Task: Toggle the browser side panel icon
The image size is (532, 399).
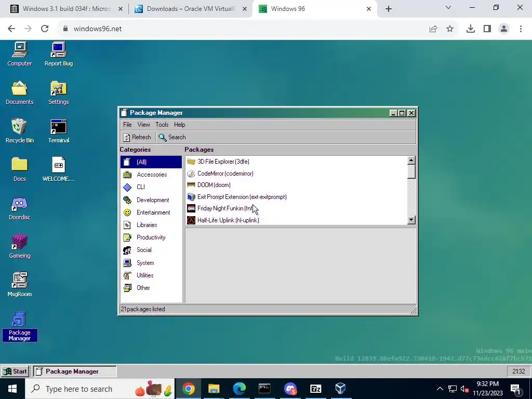Action: click(487, 29)
